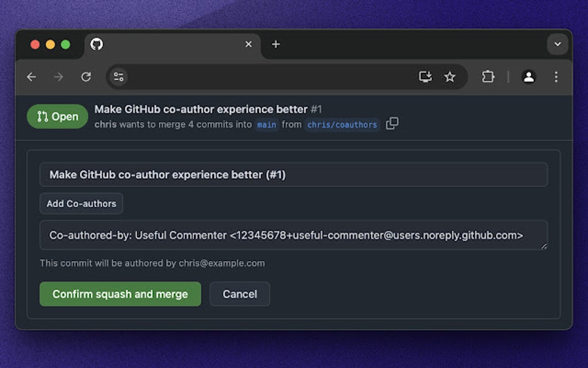Screen dimensions: 588x368
Task: Click the Add Co-authors button
Action: click(81, 203)
